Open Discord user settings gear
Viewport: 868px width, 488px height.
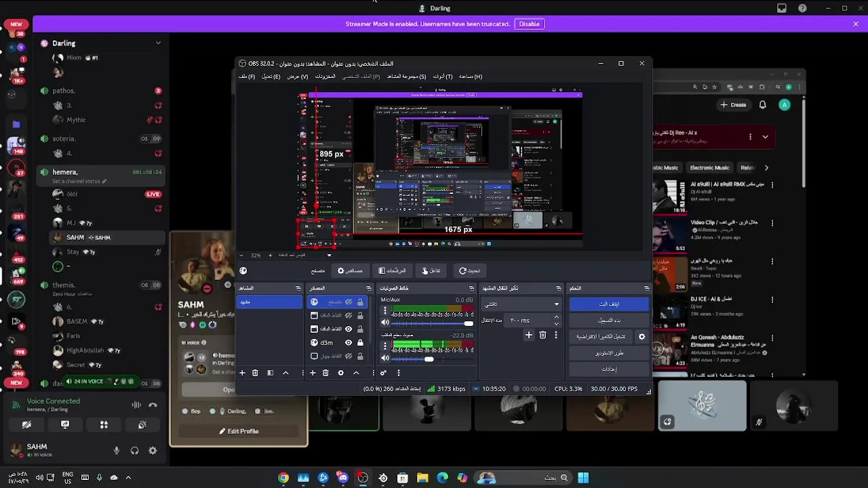pos(153,451)
